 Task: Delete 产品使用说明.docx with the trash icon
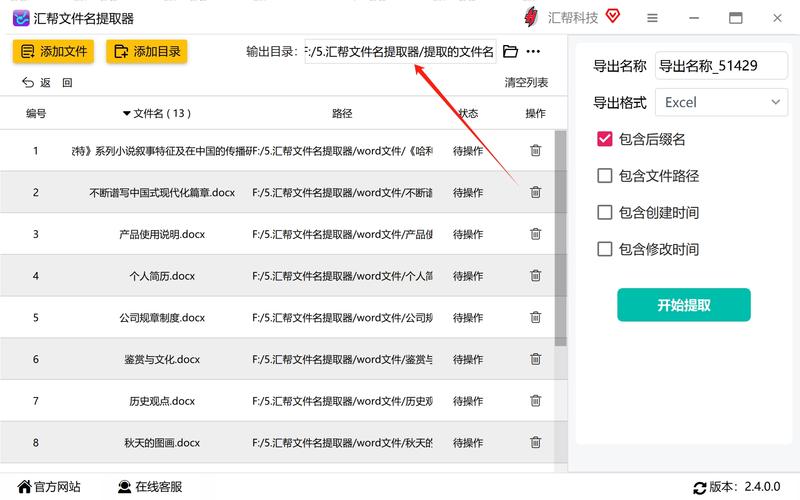535,234
